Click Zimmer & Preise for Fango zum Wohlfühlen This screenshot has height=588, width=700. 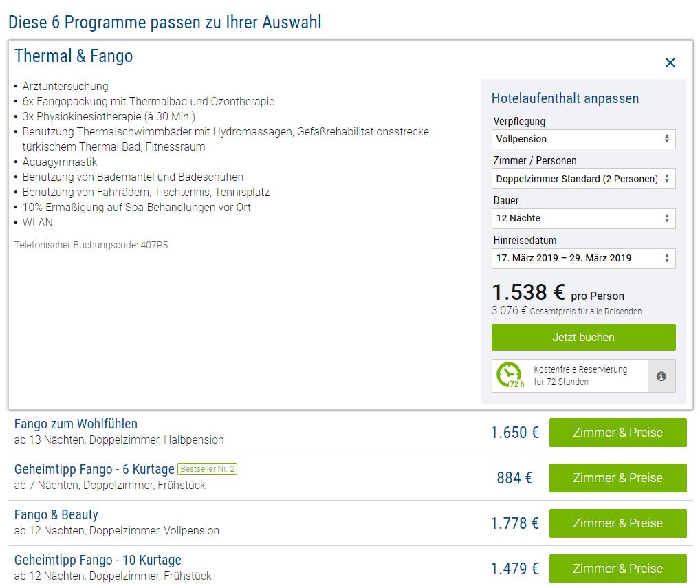point(617,433)
